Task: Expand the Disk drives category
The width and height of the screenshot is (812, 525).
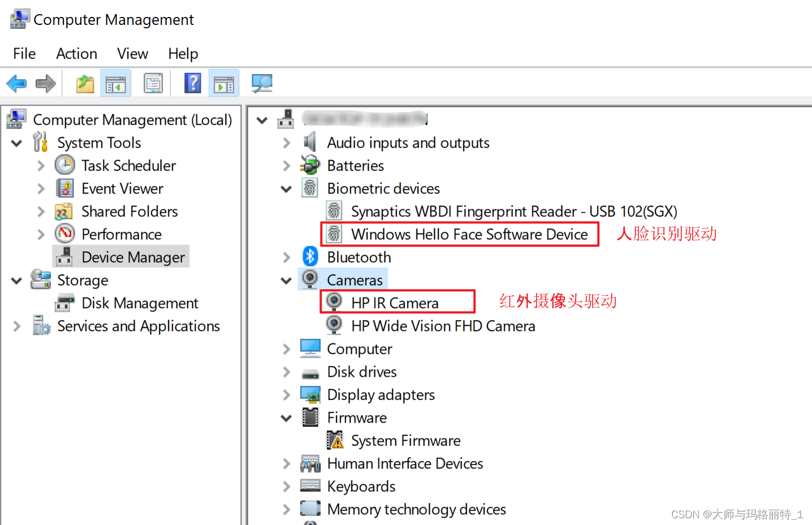Action: coord(287,372)
